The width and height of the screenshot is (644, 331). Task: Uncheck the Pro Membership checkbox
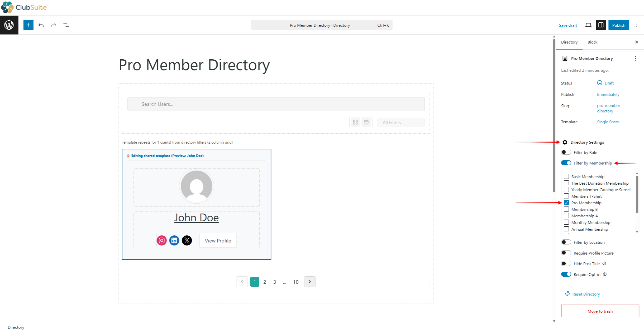[x=566, y=202]
